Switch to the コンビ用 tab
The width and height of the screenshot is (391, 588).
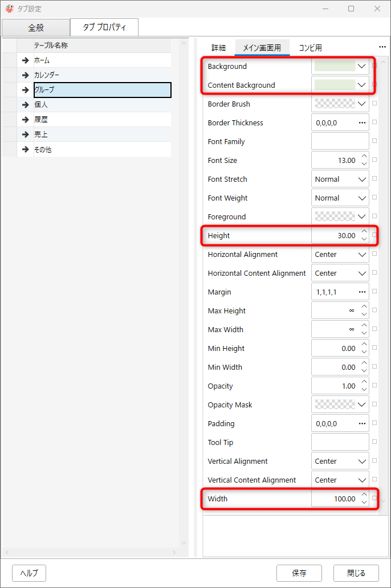[310, 48]
